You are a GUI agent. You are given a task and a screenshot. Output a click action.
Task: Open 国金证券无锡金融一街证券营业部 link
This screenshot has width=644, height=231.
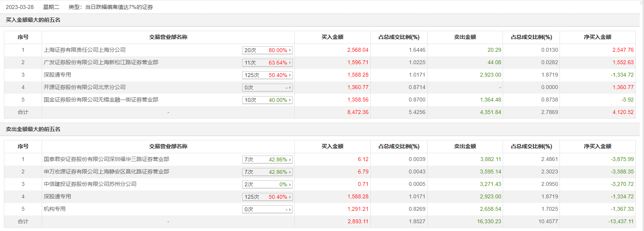pos(101,100)
